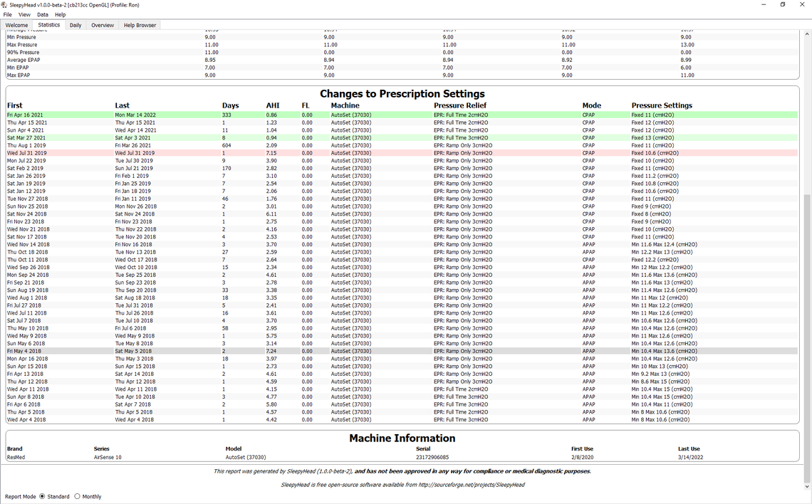Screen dimensions: 812x504
Task: Click the Average EPAP value '8.95'
Action: pyautogui.click(x=209, y=60)
